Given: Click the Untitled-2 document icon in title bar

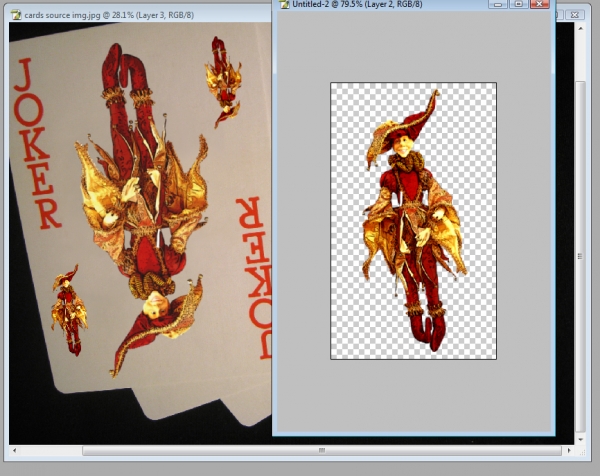Looking at the screenshot, I should (284, 4).
